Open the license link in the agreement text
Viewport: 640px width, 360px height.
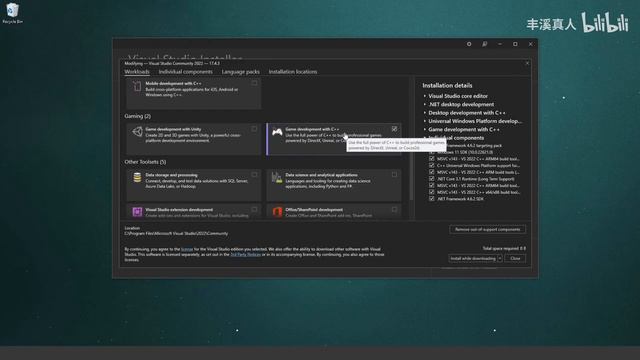point(187,249)
